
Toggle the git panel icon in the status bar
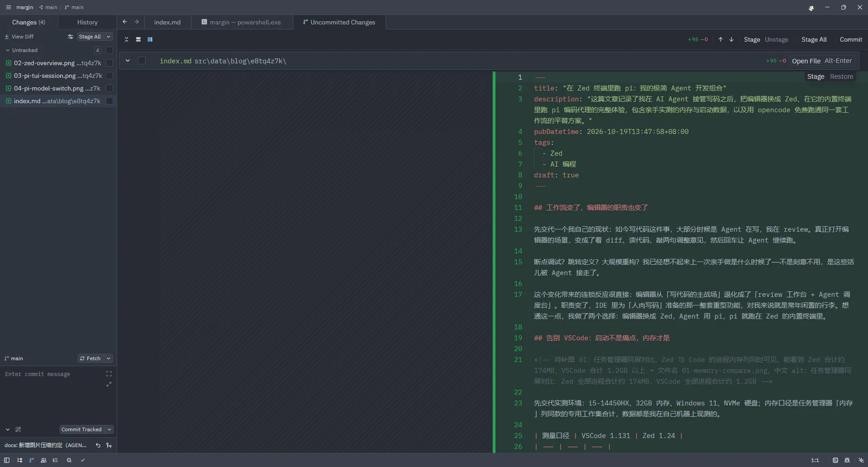[32, 460]
